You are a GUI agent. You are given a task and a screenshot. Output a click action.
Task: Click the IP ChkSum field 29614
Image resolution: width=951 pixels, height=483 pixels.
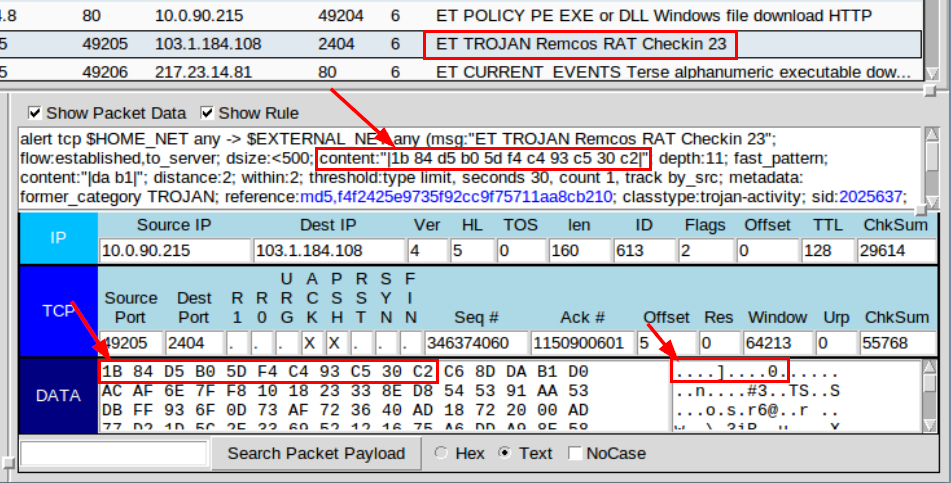[x=896, y=251]
